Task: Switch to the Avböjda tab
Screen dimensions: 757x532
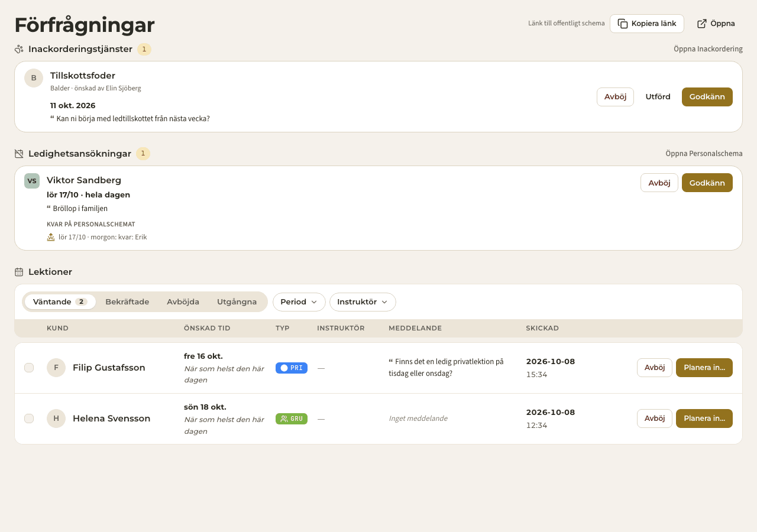Action: tap(183, 302)
